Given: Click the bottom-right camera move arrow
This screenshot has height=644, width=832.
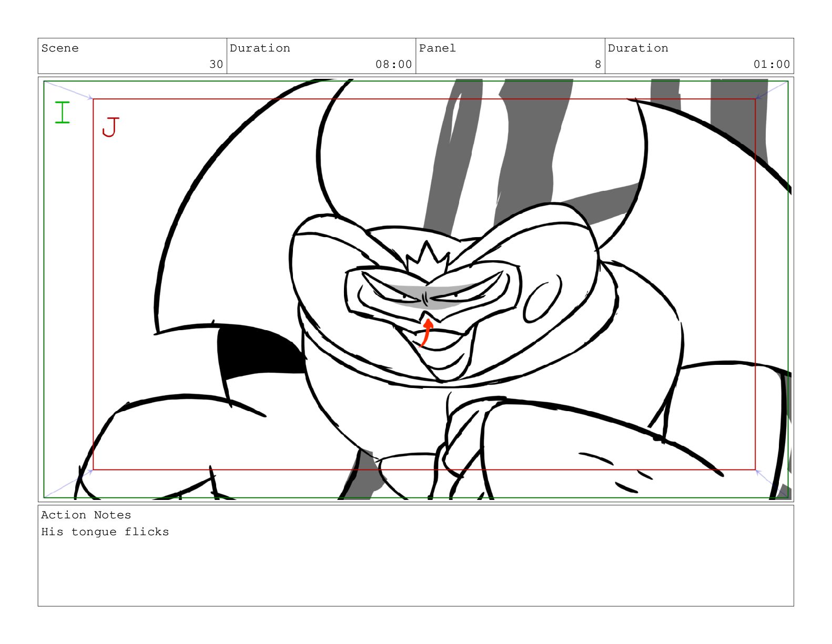Looking at the screenshot, I should tap(771, 483).
